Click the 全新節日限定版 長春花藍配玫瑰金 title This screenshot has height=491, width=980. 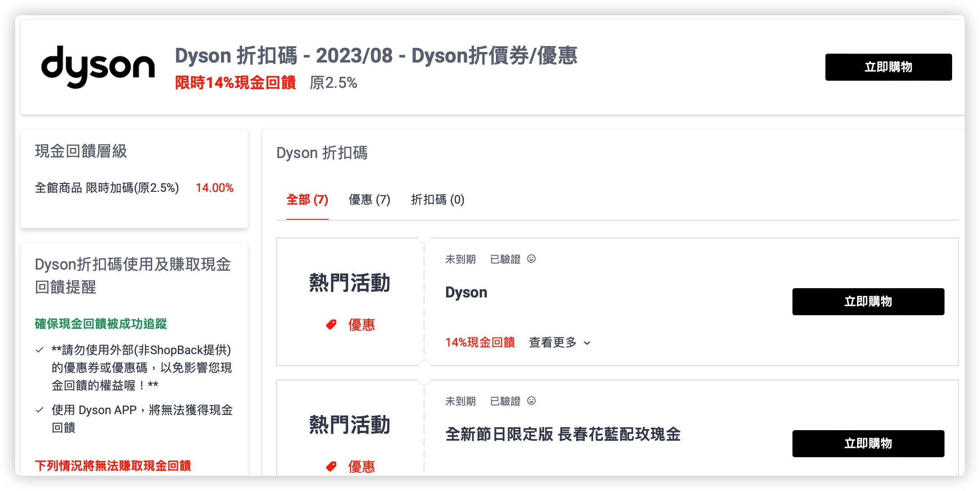[x=563, y=434]
